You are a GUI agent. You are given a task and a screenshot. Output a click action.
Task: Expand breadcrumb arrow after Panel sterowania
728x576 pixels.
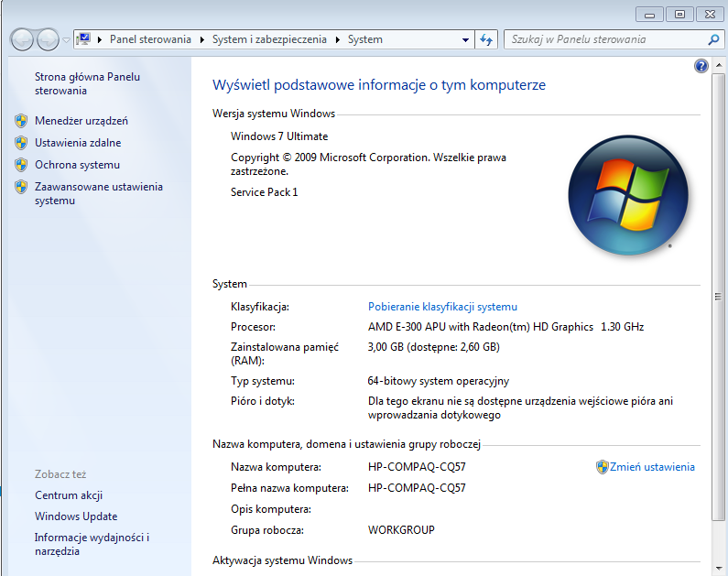202,39
